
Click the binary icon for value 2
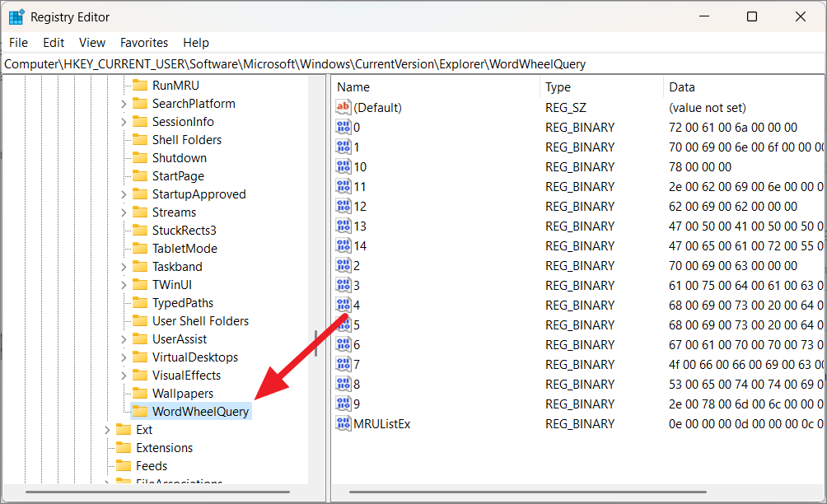click(343, 266)
